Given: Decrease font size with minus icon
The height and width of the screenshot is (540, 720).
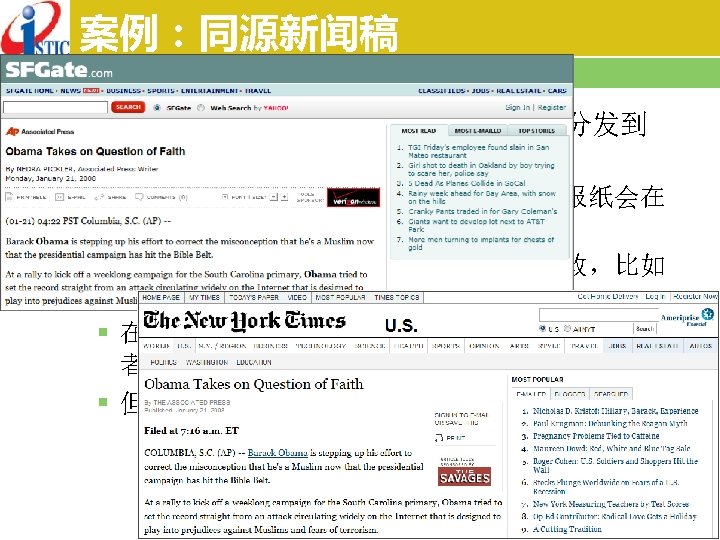Looking at the screenshot, I should (x=274, y=197).
